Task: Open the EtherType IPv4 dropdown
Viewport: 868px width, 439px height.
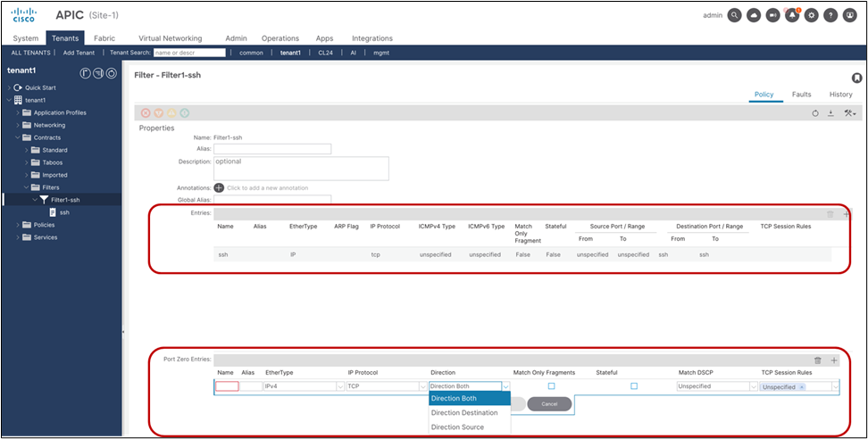Action: [x=304, y=386]
